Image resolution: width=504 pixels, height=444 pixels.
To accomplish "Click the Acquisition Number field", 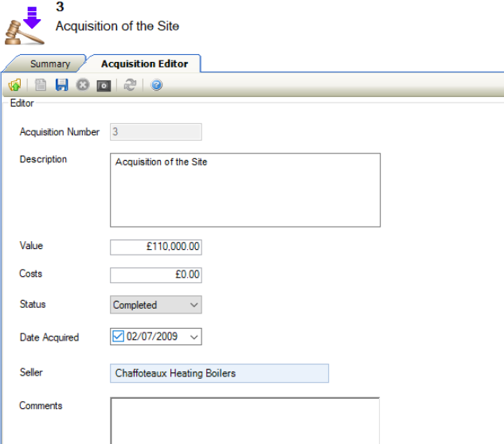I will pos(155,132).
